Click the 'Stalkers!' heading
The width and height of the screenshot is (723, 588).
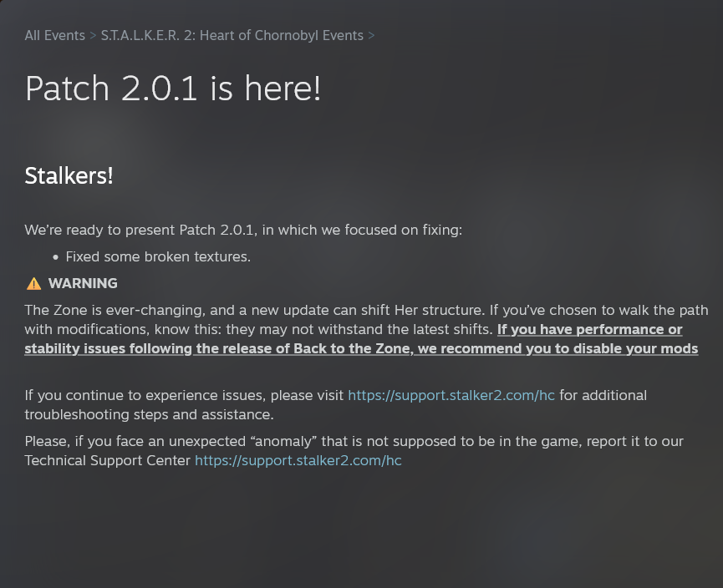(69, 176)
